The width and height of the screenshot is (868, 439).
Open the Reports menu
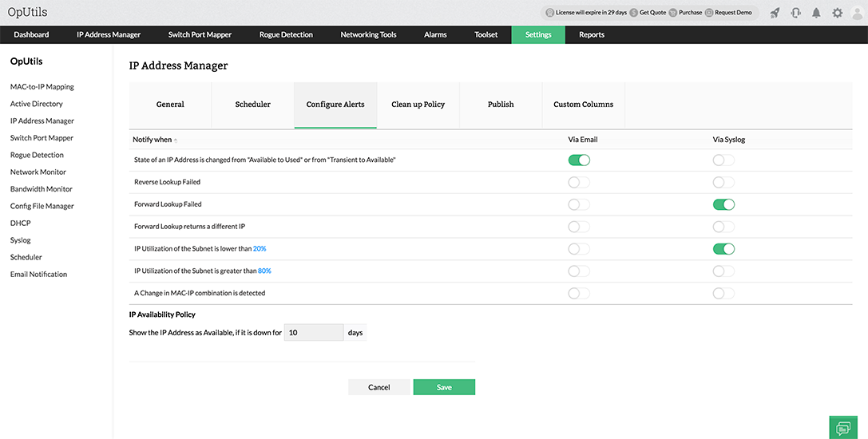point(592,34)
